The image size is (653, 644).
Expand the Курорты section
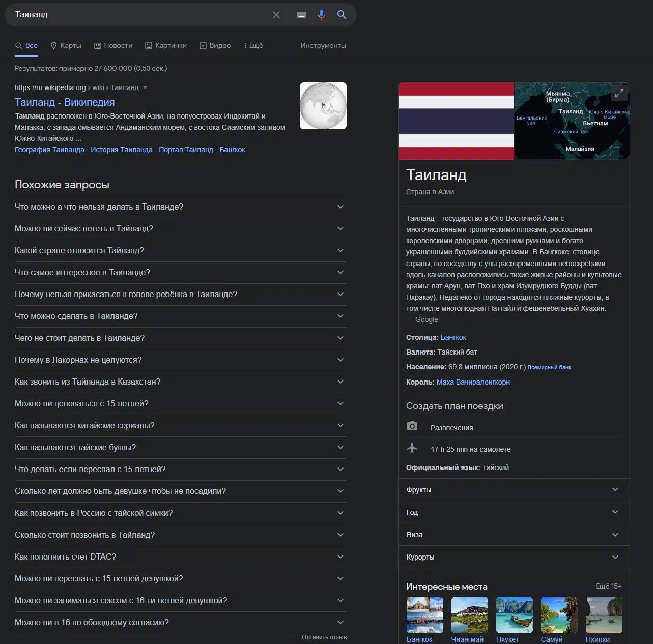tap(514, 557)
